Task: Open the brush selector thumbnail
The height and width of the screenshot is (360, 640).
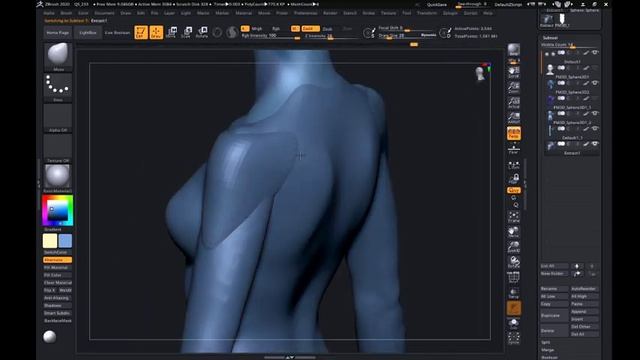Action: 58,54
